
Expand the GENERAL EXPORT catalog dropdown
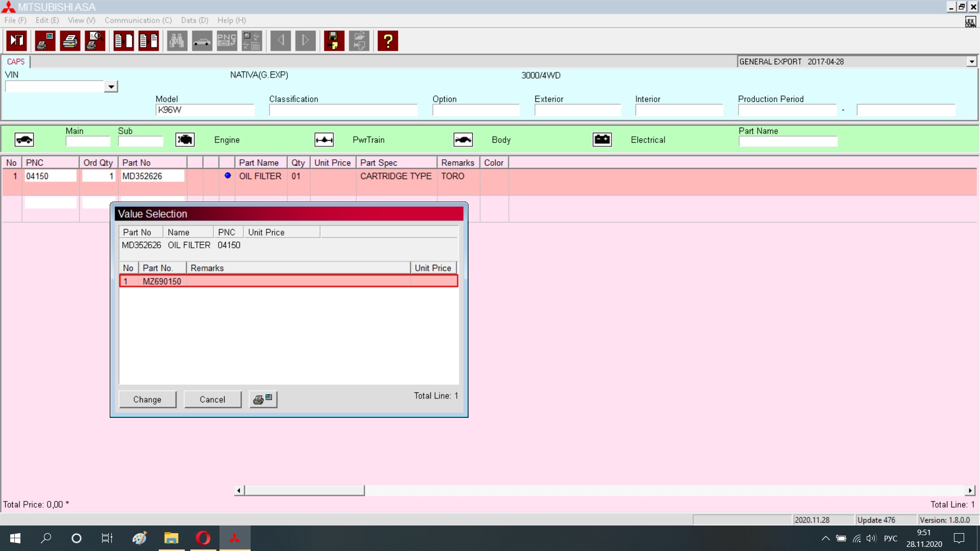coord(971,62)
